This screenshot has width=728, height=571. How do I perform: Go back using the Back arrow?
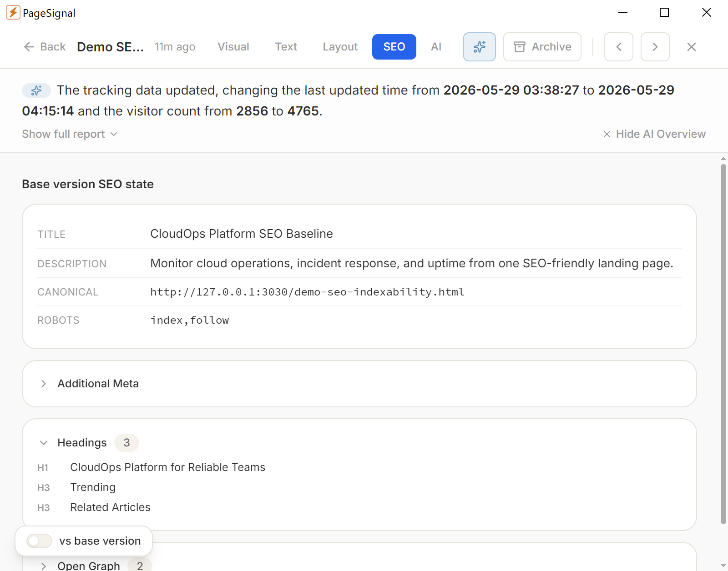(x=45, y=47)
